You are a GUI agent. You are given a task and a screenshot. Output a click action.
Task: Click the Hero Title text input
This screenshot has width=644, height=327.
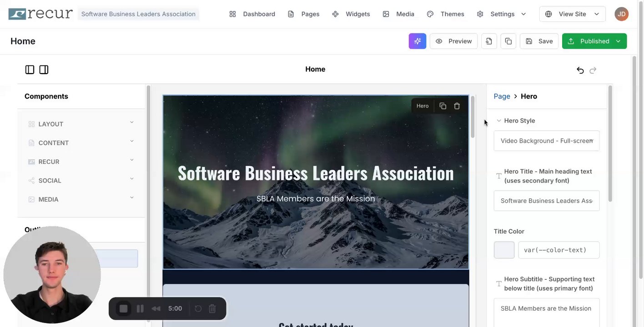click(547, 201)
